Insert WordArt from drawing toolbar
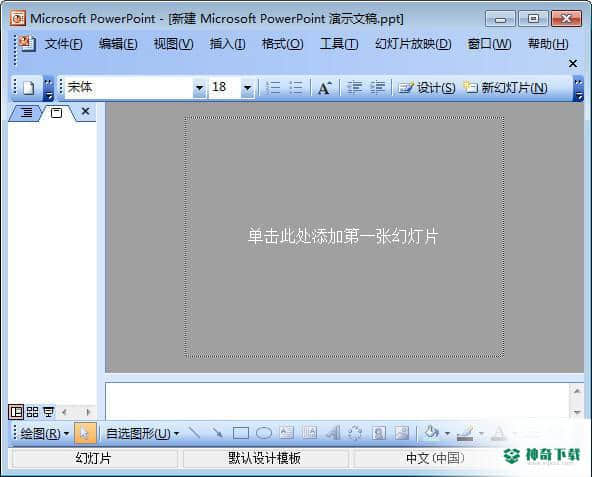 (333, 433)
